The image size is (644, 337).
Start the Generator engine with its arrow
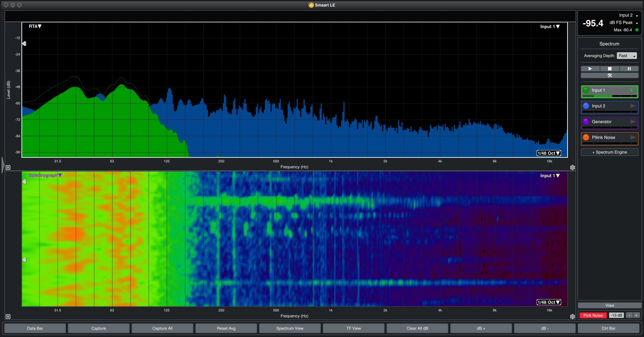pyautogui.click(x=633, y=122)
